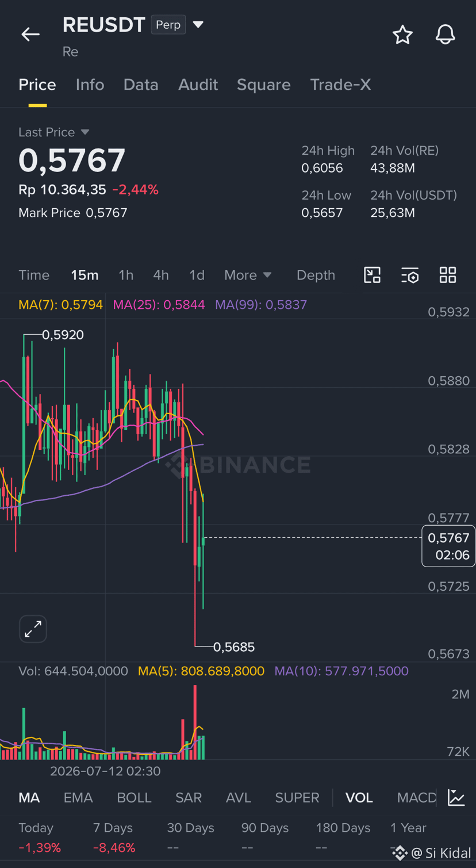
Task: Tap the MA(10): 577.971,5000 volume legend
Action: click(341, 671)
